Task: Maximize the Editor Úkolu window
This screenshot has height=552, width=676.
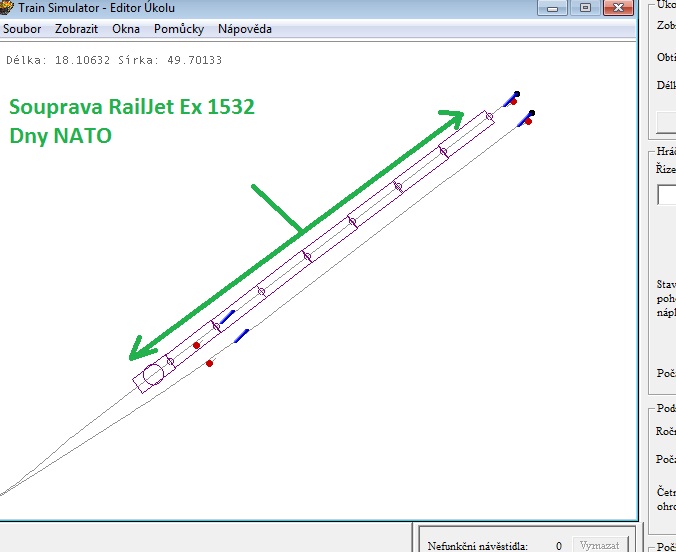Action: 585,8
